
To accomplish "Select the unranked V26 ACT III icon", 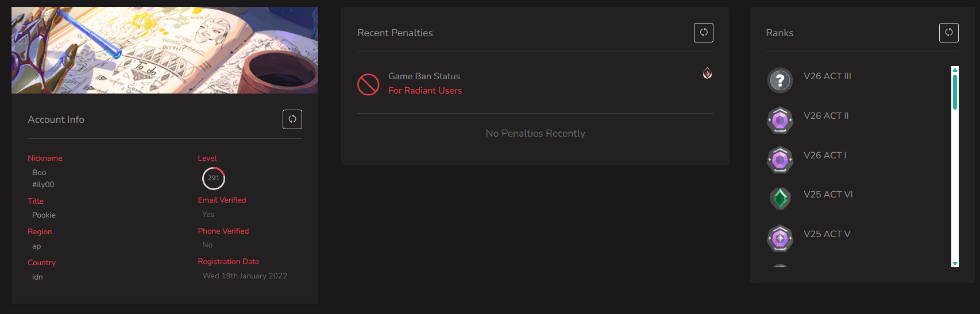I will coord(780,80).
